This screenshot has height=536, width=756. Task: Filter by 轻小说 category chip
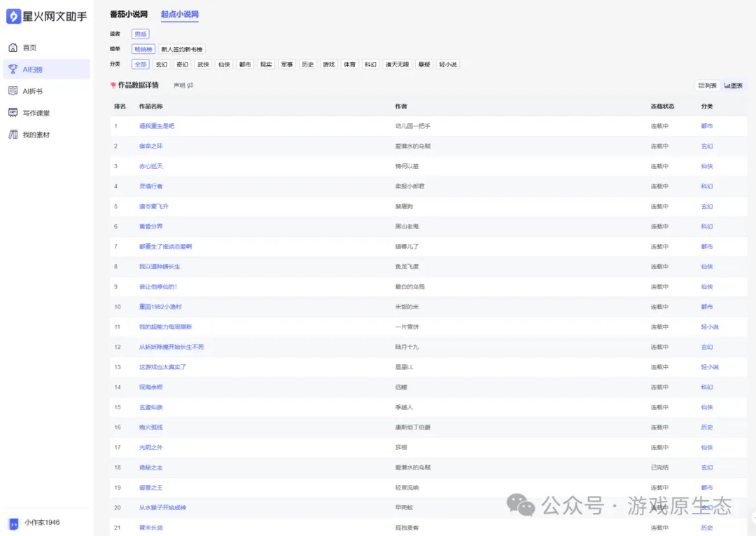click(x=448, y=64)
